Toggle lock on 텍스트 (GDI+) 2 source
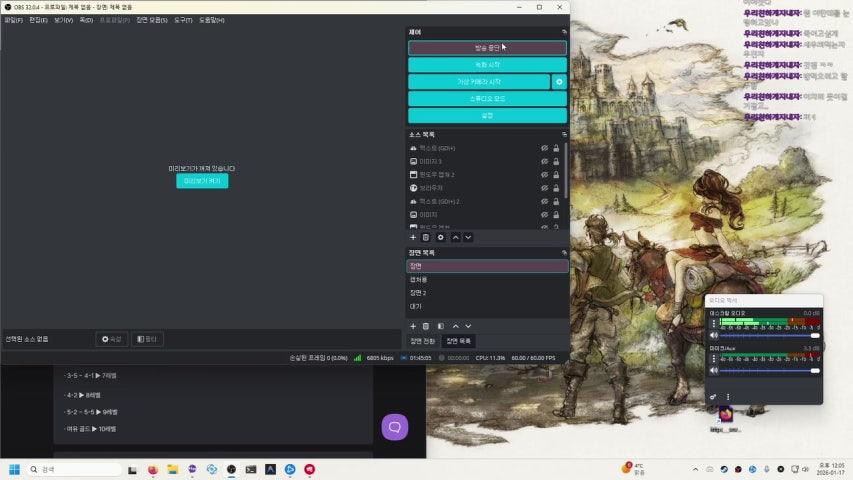 click(556, 201)
